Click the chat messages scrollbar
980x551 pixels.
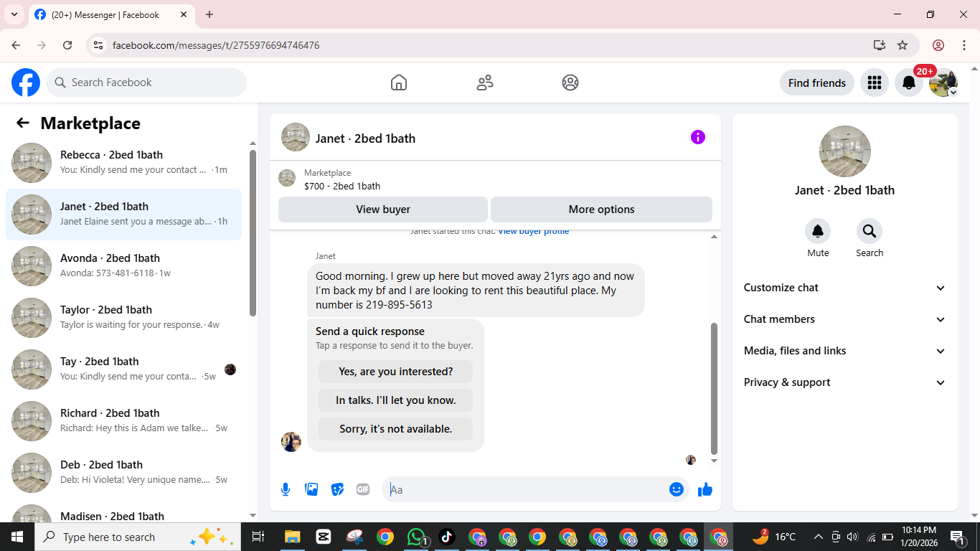coord(714,388)
